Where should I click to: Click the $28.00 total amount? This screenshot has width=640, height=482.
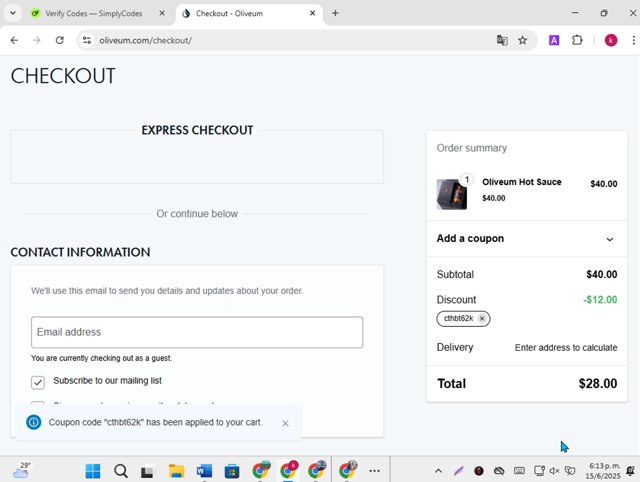598,384
